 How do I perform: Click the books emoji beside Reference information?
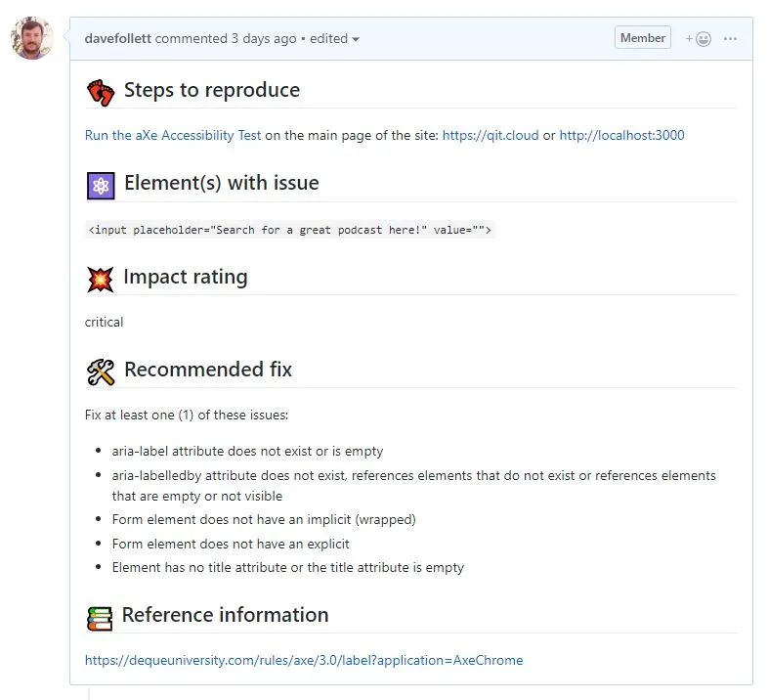[99, 617]
